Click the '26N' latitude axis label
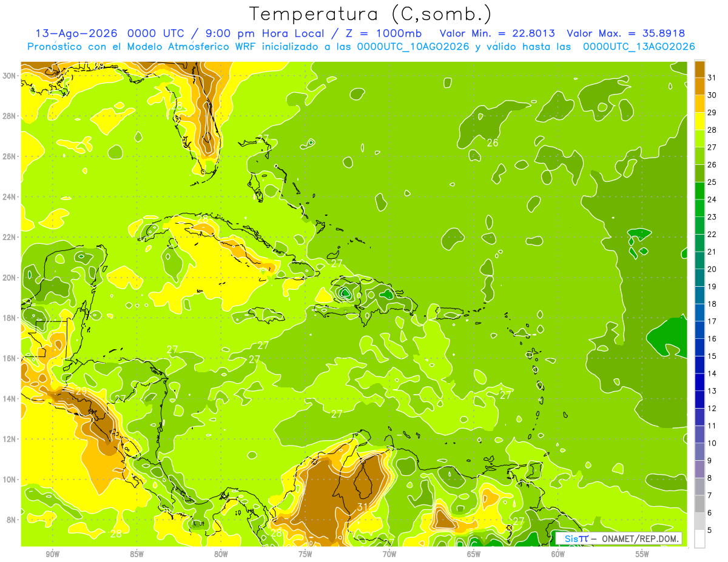This screenshot has height=562, width=728. (x=9, y=156)
